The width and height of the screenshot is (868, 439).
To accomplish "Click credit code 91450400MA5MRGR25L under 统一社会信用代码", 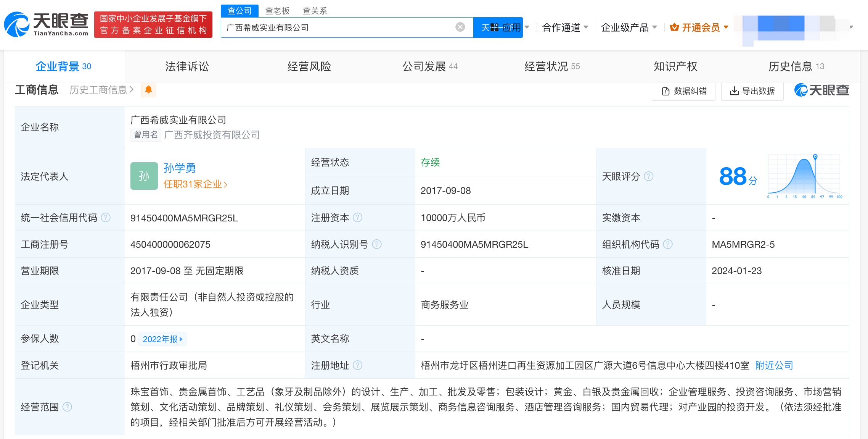I will [x=184, y=218].
